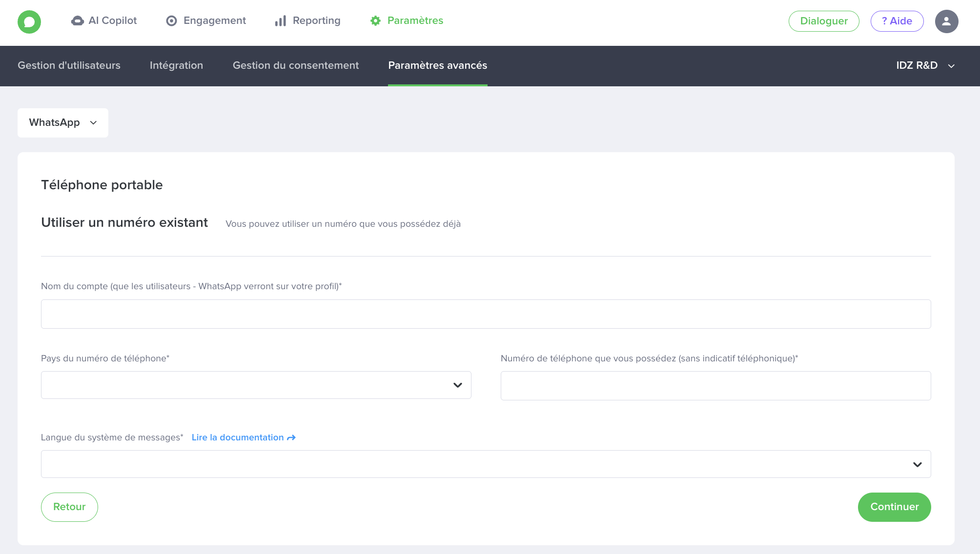Switch to Gestion d'utilisateurs tab
The width and height of the screenshot is (980, 554).
(x=69, y=65)
